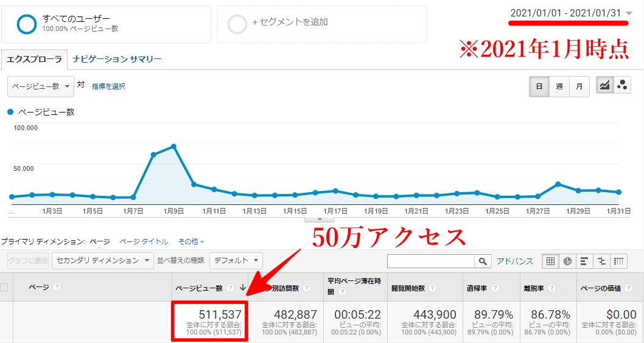Select the pie chart percentage view icon
644x343 pixels.
click(567, 261)
